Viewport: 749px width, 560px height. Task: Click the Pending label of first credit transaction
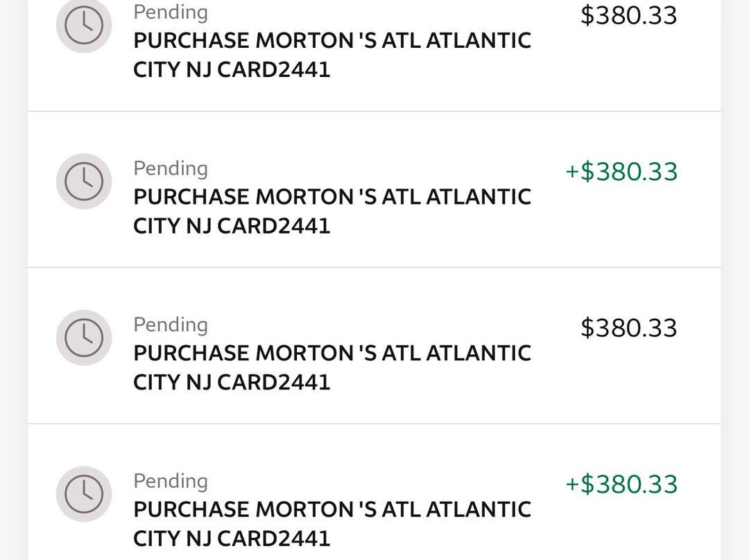tap(171, 168)
